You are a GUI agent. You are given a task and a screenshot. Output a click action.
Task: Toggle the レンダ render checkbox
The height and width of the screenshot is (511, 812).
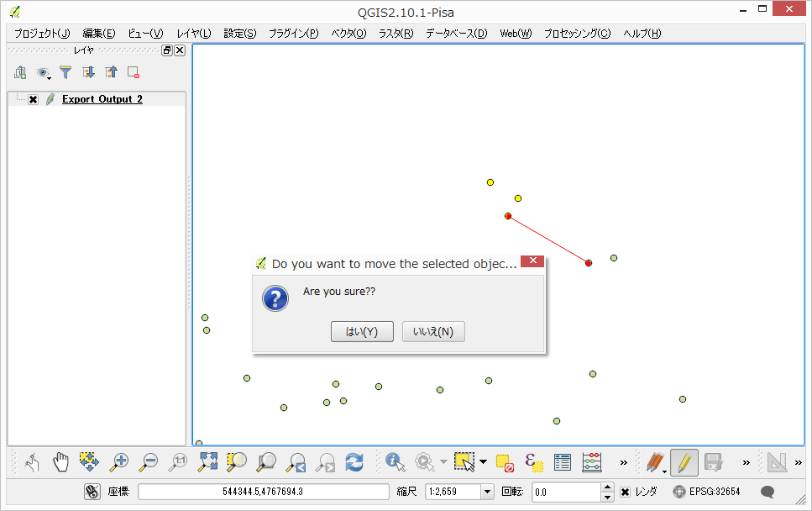click(625, 492)
